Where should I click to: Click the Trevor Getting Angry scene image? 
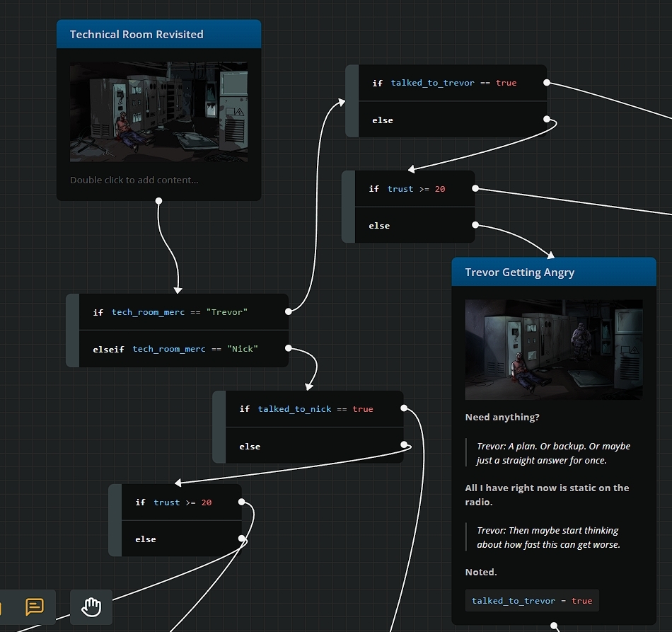pos(554,350)
